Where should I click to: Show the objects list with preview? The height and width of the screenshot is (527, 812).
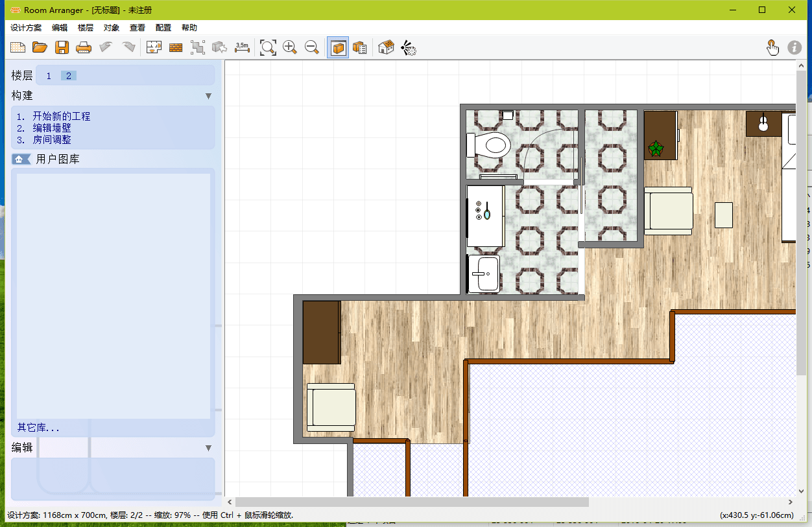(360, 47)
